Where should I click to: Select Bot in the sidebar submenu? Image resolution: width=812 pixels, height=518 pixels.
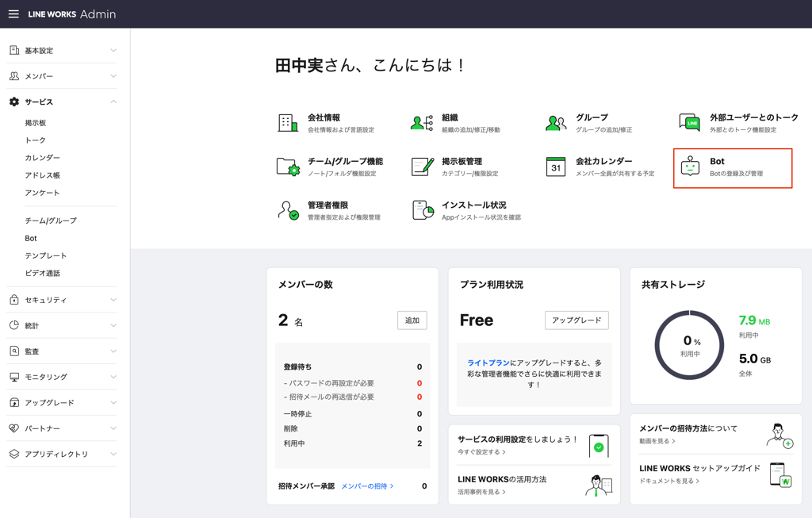point(31,238)
